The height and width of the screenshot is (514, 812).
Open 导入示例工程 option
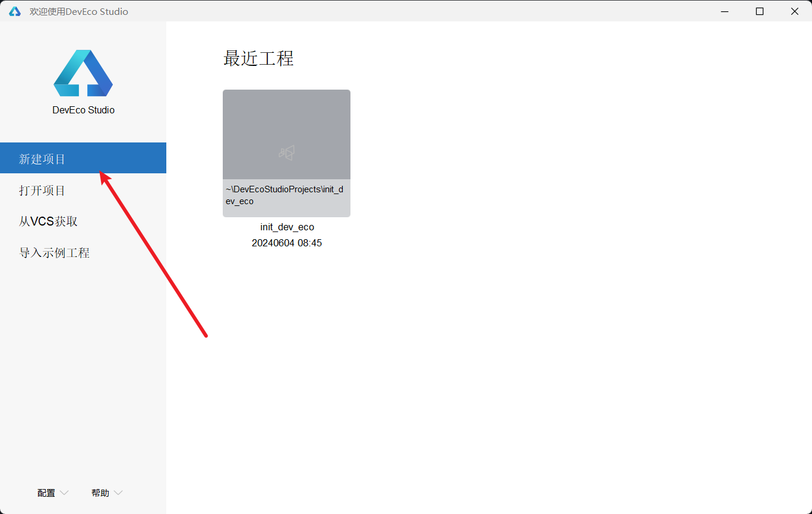coord(83,253)
